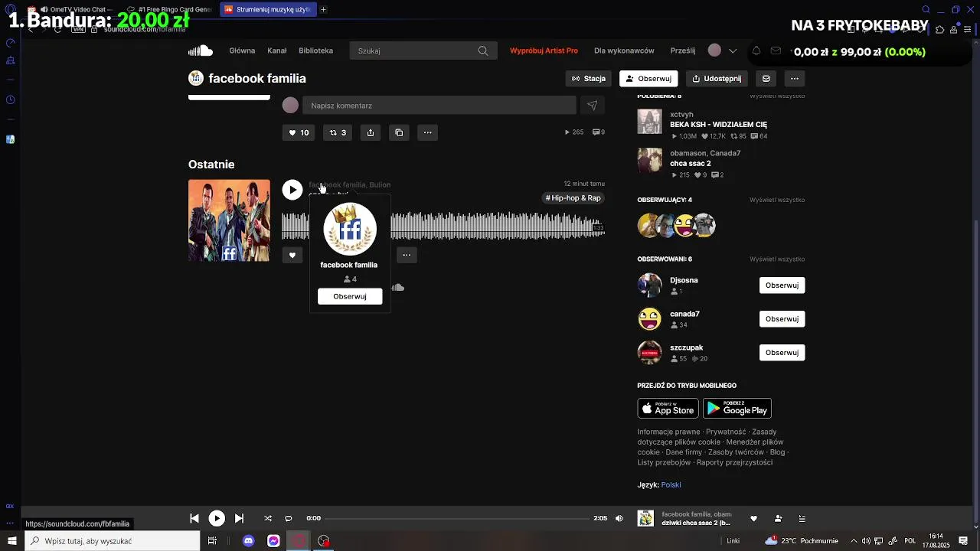Switch to the OmeTV Video Chat browser tab
Viewport: 980px width, 551px height.
pyautogui.click(x=73, y=9)
